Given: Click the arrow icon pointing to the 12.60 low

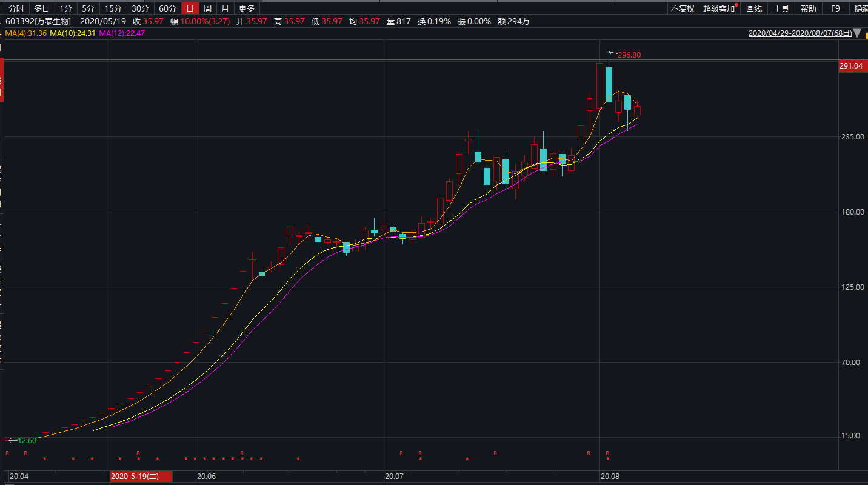Looking at the screenshot, I should [12, 441].
